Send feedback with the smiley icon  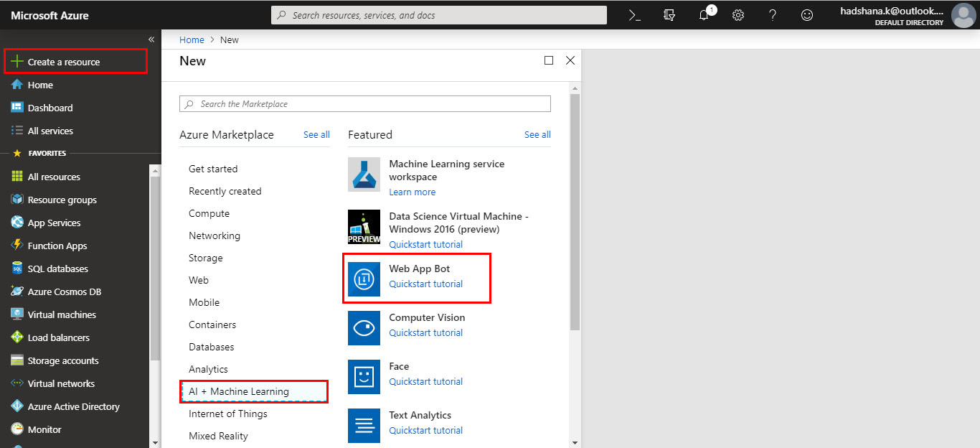coord(807,15)
